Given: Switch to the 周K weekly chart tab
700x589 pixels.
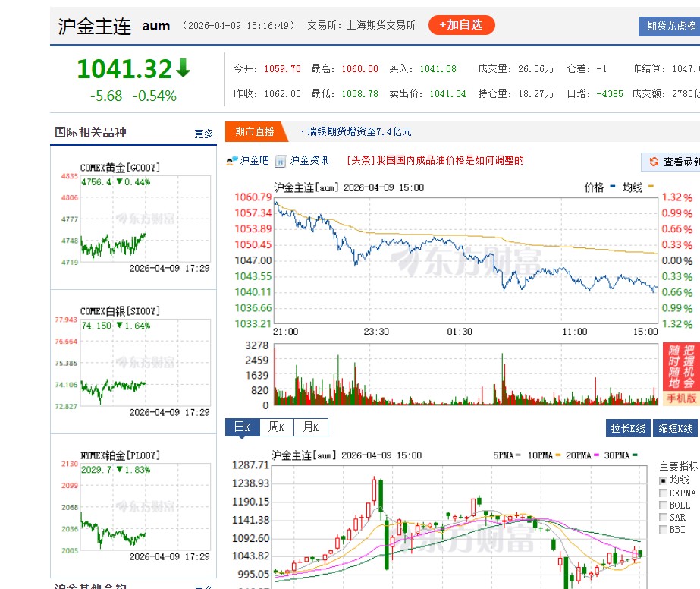Looking at the screenshot, I should tap(276, 427).
